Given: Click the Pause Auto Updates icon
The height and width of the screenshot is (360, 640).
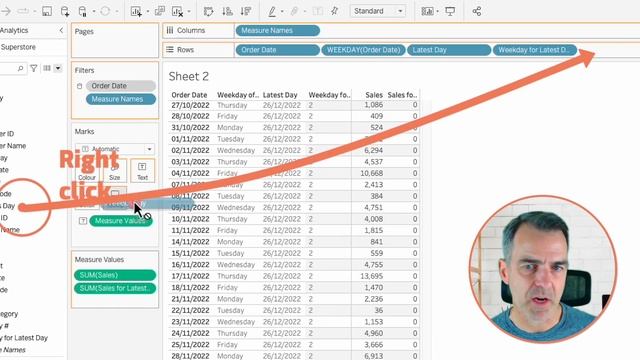Looking at the screenshot, I should [82, 11].
